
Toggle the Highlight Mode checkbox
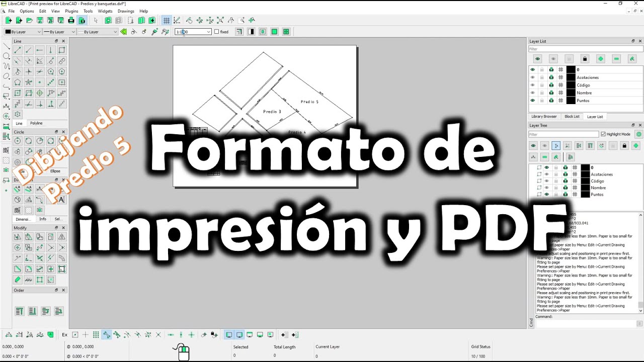click(604, 134)
